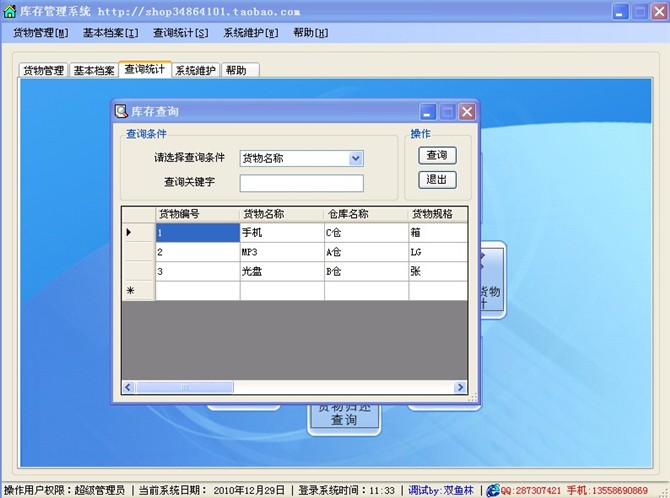Click the 当前系统日期 2010年12月29日 status text

point(212,490)
